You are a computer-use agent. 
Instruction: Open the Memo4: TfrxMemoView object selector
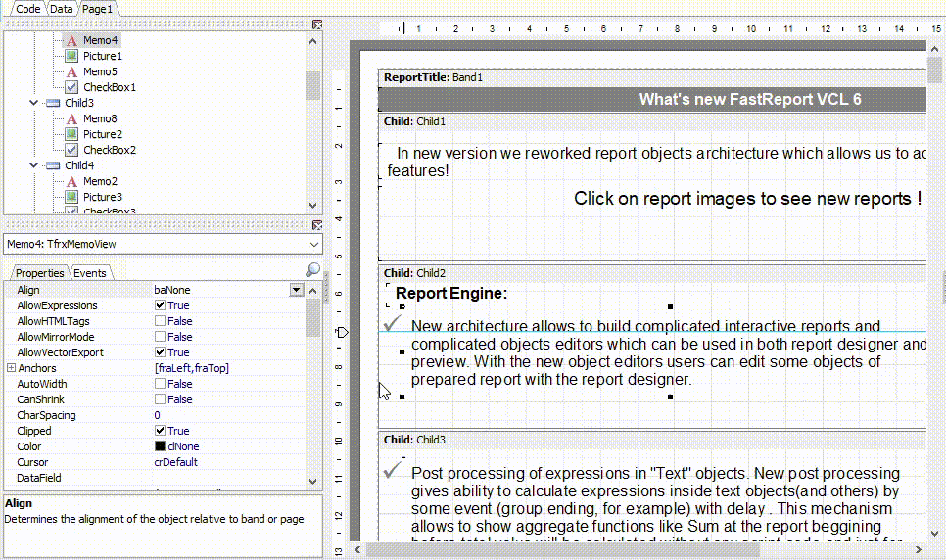pos(163,244)
